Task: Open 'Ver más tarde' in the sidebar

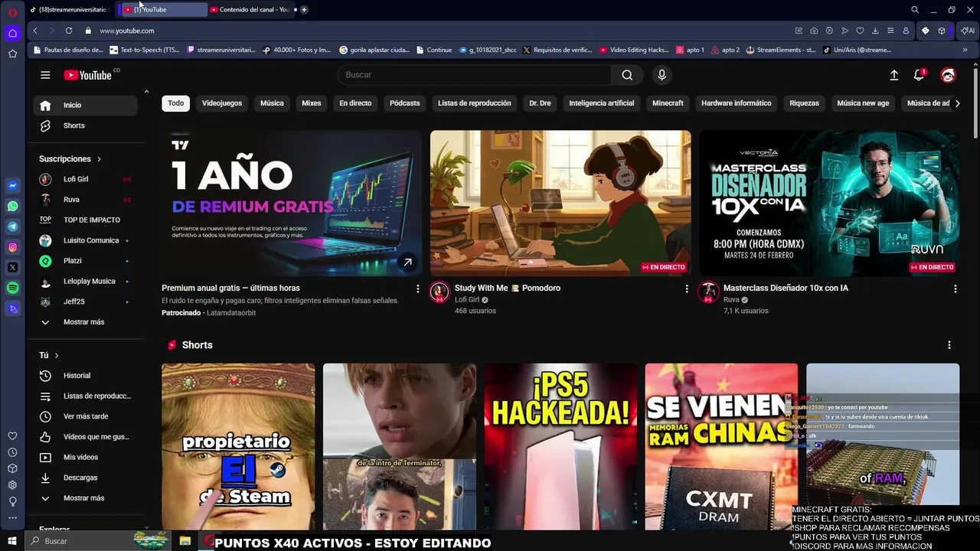Action: [x=85, y=416]
